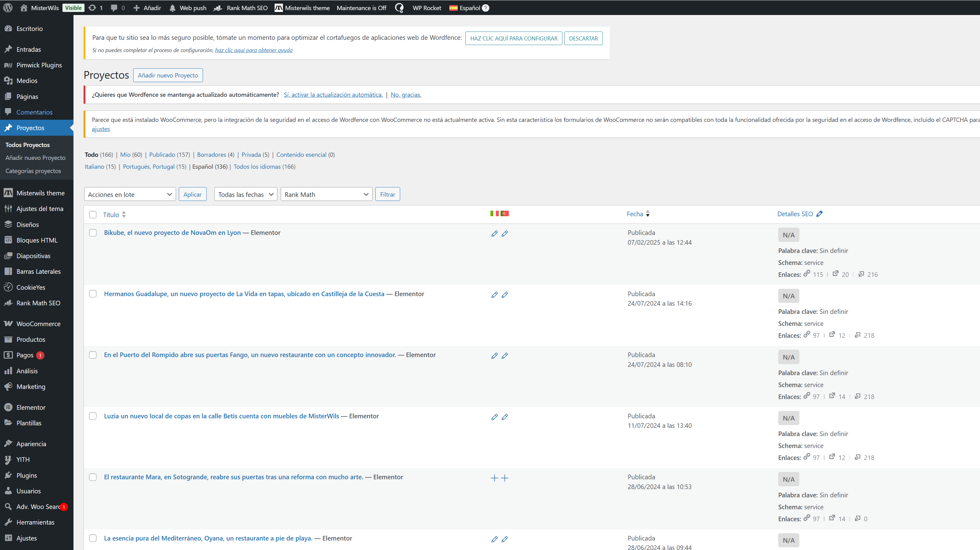Show Italiano language projects
The width and height of the screenshot is (980, 550).
[94, 166]
